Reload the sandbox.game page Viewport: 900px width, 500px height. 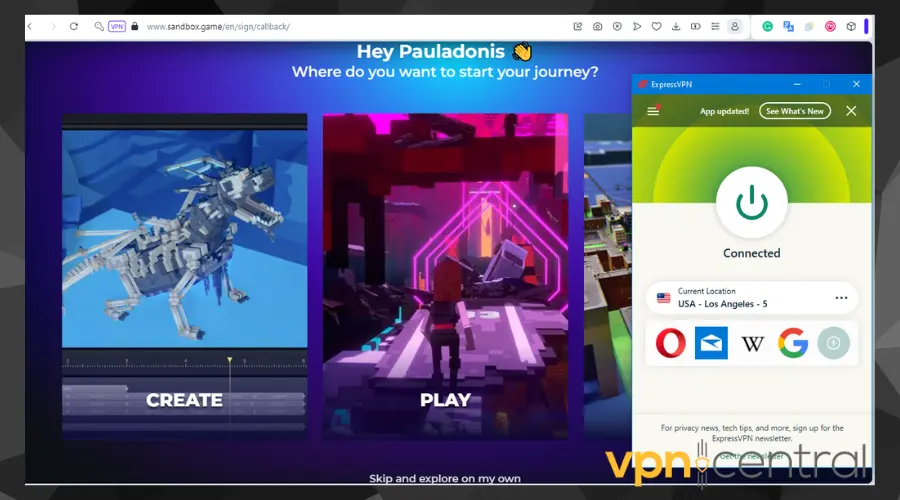(74, 26)
